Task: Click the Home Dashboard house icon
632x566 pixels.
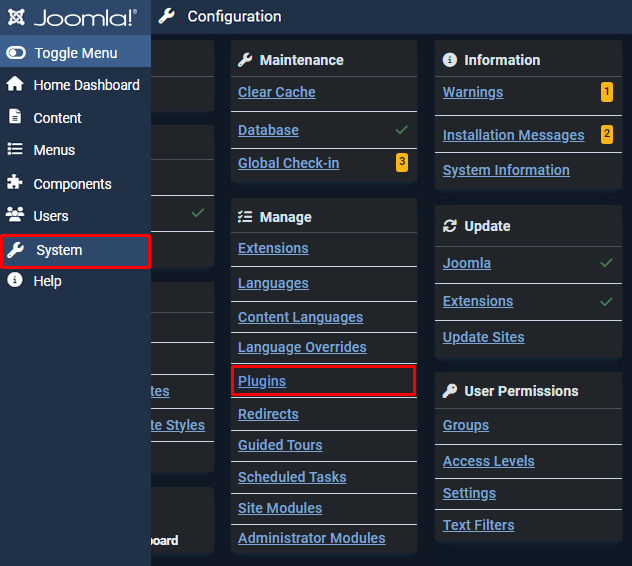Action: [15, 84]
